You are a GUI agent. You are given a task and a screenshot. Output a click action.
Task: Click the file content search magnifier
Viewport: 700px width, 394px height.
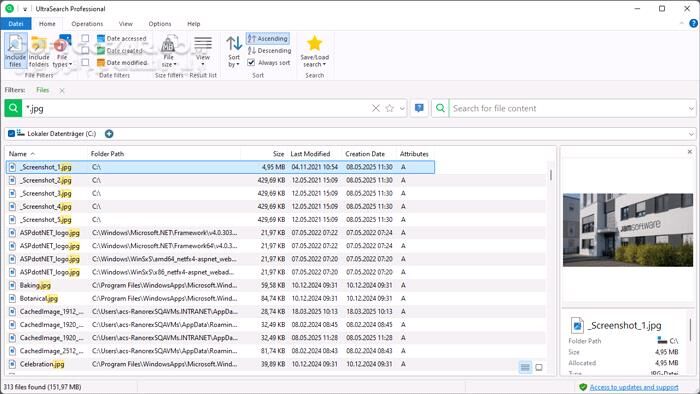click(x=440, y=108)
